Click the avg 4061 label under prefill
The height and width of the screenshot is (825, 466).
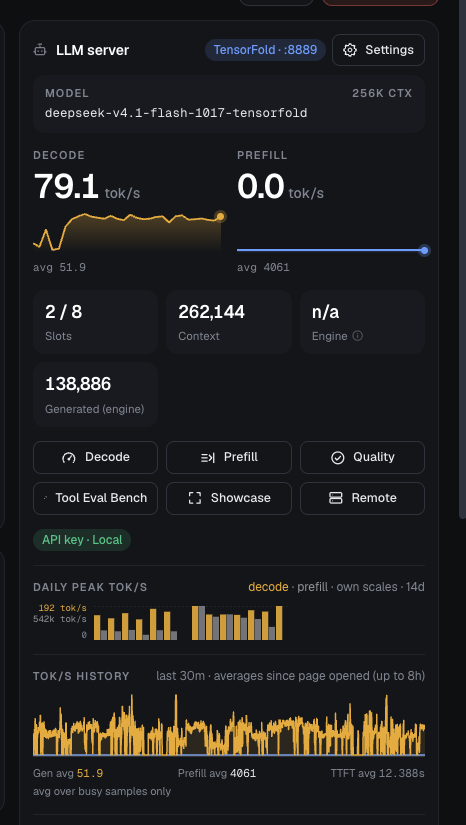[x=263, y=267]
